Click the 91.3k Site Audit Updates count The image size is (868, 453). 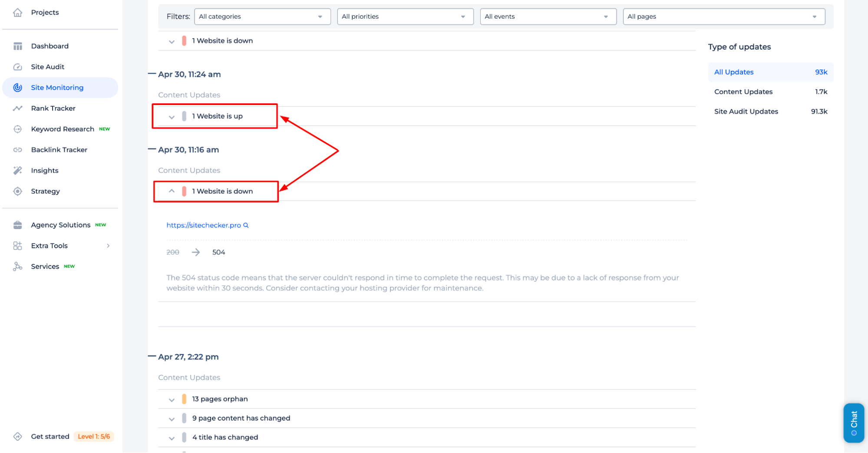click(x=819, y=112)
